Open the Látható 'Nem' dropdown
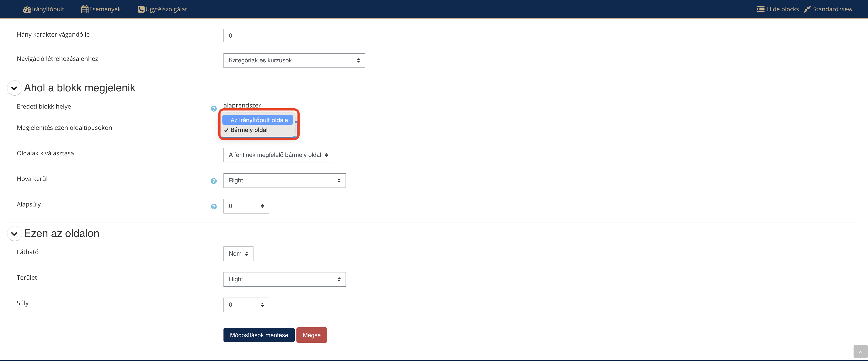 coord(238,254)
